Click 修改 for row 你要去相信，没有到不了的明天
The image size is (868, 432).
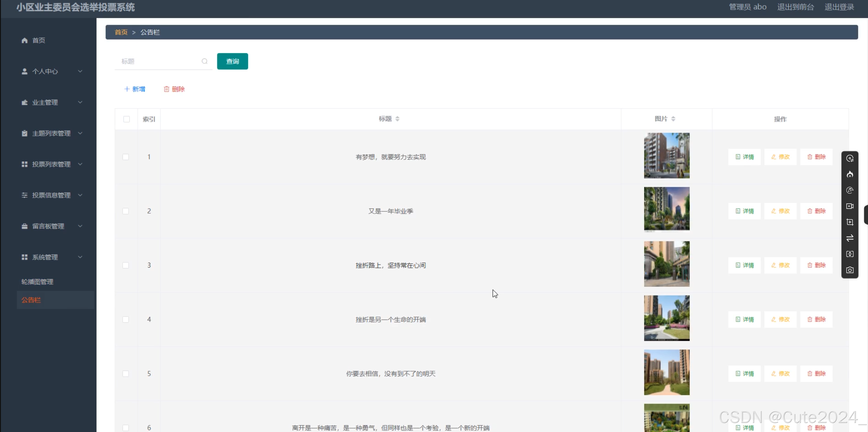click(x=780, y=374)
